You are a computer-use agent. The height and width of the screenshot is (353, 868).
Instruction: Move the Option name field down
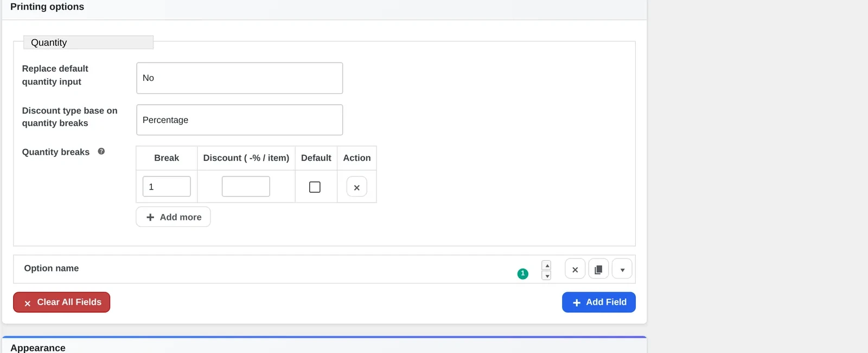[546, 275]
